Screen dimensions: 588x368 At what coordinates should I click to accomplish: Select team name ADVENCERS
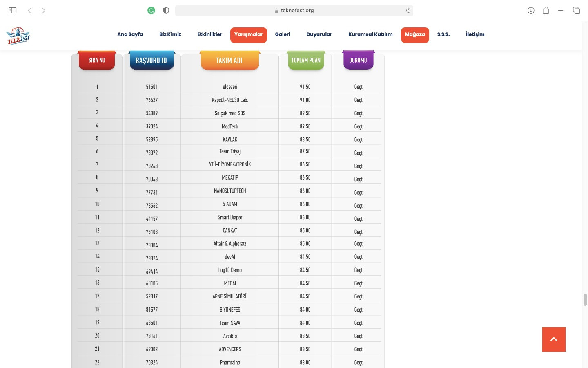(230, 349)
